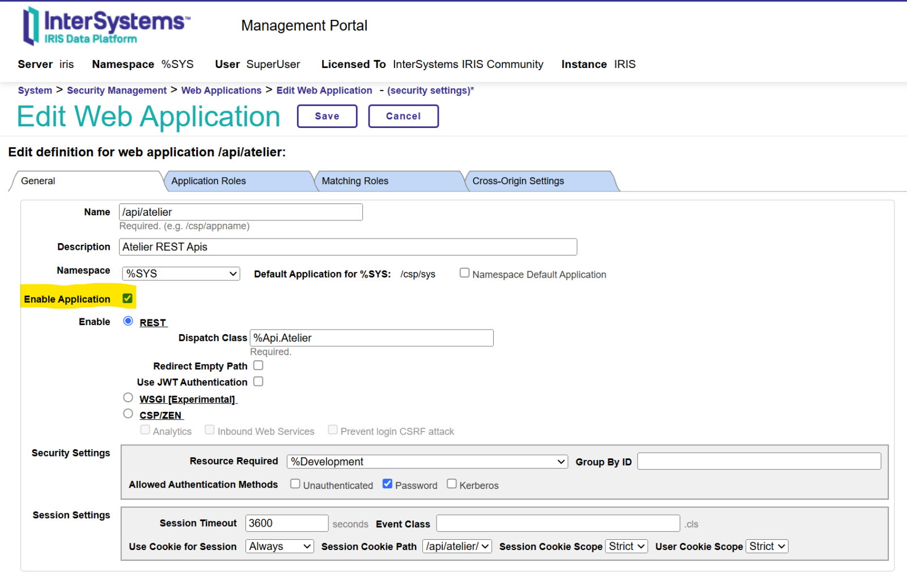This screenshot has width=907, height=588.
Task: Click the Session Timeout field
Action: coord(287,523)
